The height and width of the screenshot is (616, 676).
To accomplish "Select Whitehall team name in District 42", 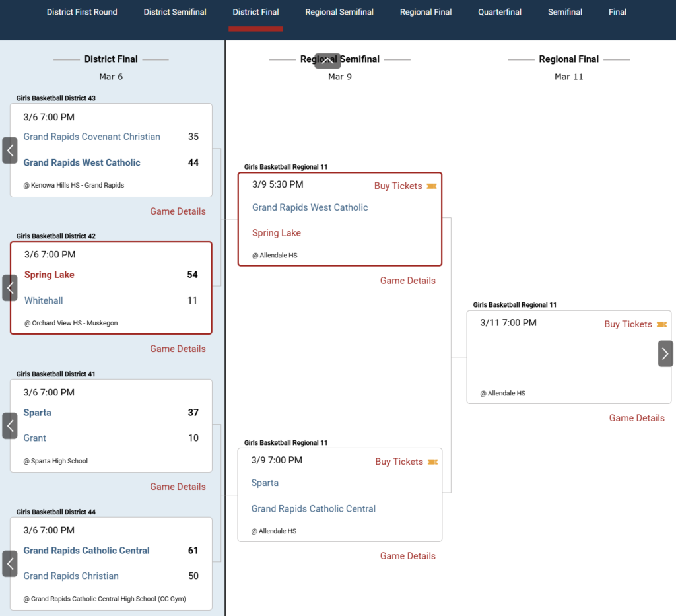I will tap(44, 300).
